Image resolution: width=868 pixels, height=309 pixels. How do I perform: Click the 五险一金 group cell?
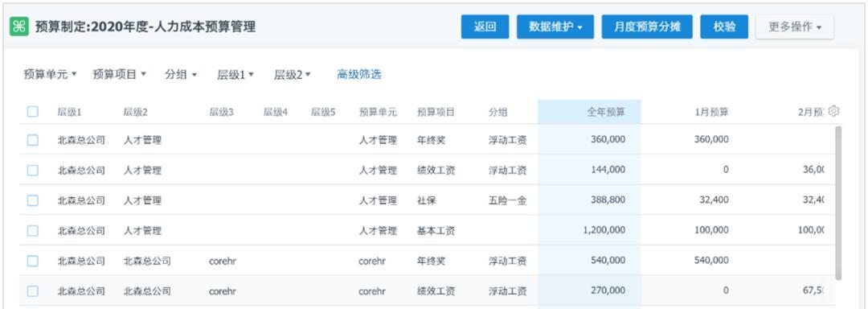click(x=508, y=200)
